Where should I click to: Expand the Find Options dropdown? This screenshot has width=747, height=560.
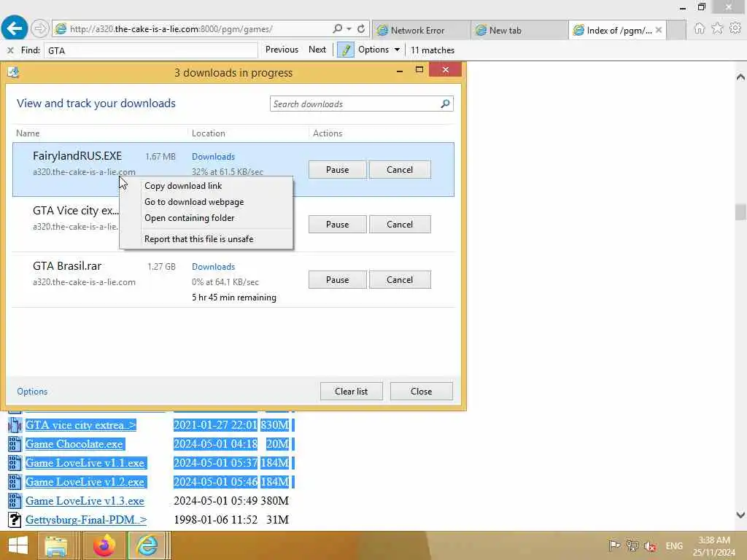pyautogui.click(x=379, y=50)
